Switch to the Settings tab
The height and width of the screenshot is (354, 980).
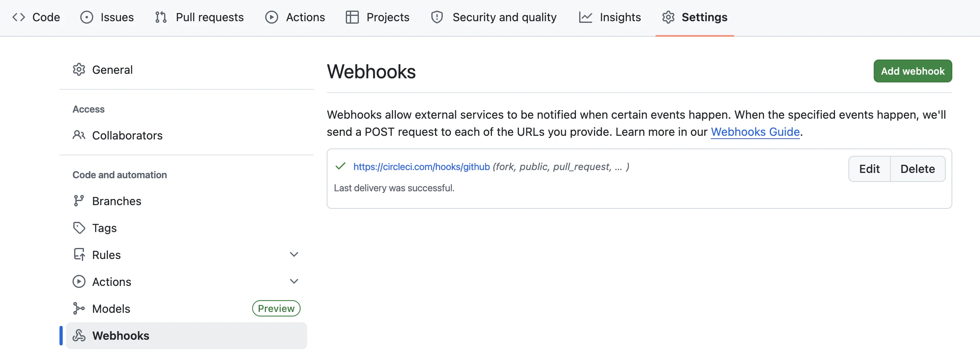point(704,17)
